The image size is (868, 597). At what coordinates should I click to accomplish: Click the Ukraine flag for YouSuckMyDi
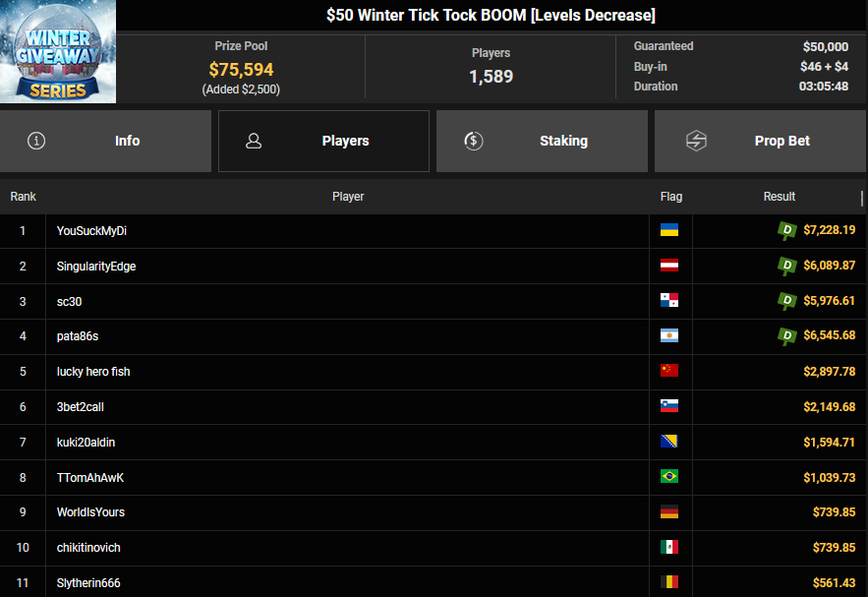coord(669,230)
